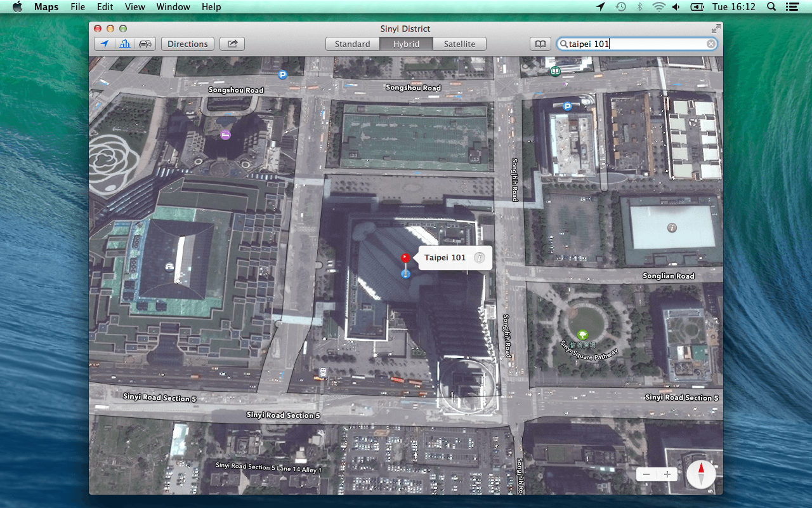812x508 pixels.
Task: Click the small icon on the left green-roof building
Action: [x=169, y=267]
